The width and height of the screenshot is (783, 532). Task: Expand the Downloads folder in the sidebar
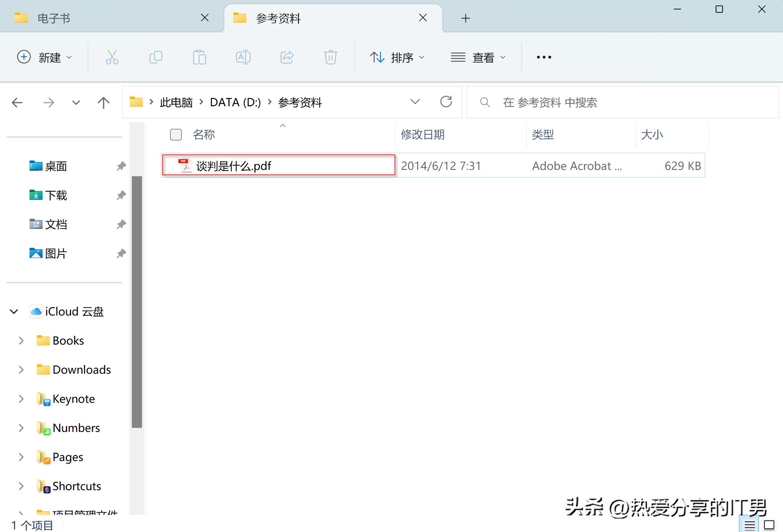tap(21, 370)
